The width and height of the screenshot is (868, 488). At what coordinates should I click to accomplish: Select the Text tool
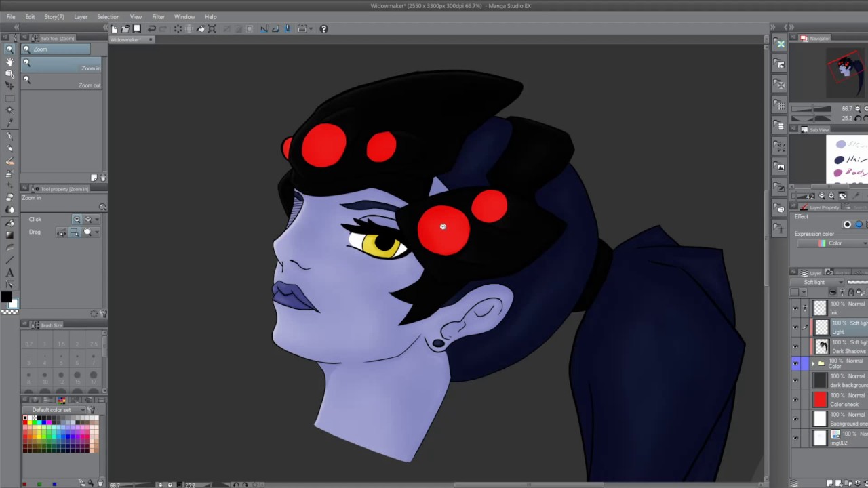point(9,272)
